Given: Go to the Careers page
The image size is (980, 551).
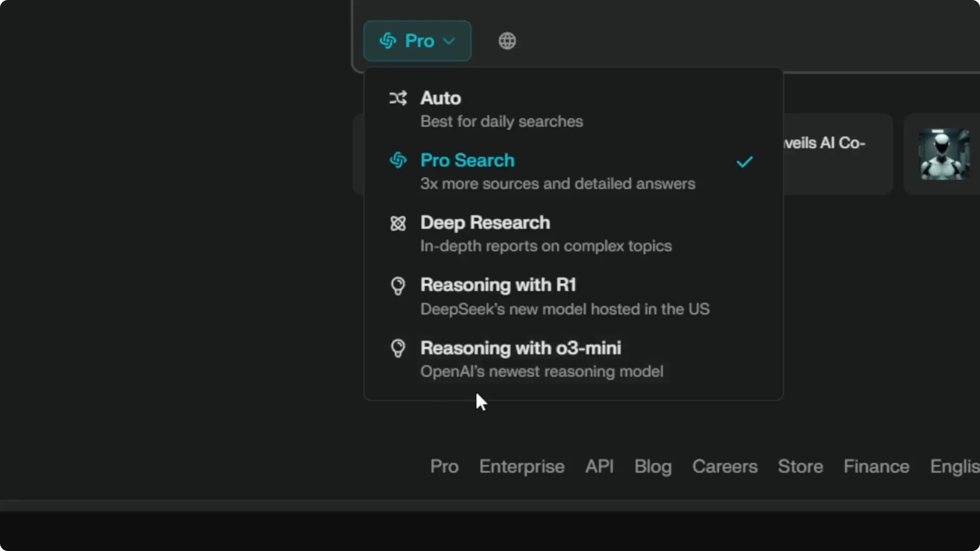Looking at the screenshot, I should click(x=725, y=466).
